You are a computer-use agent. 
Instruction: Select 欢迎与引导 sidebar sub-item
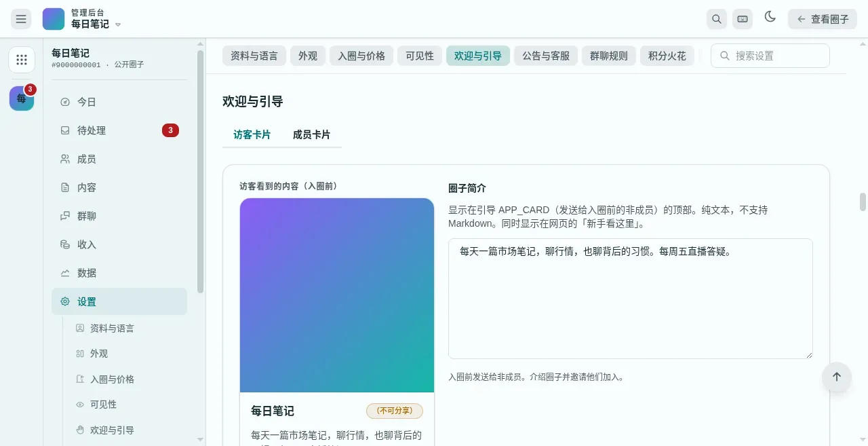(126, 430)
